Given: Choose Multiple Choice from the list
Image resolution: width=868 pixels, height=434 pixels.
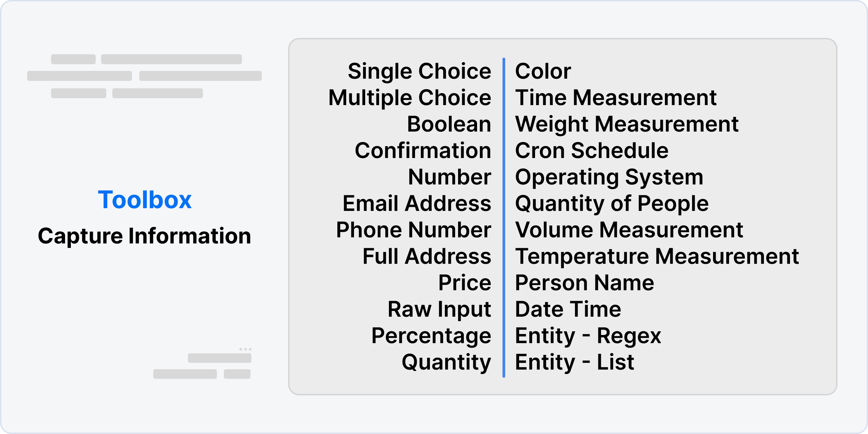Looking at the screenshot, I should (410, 98).
